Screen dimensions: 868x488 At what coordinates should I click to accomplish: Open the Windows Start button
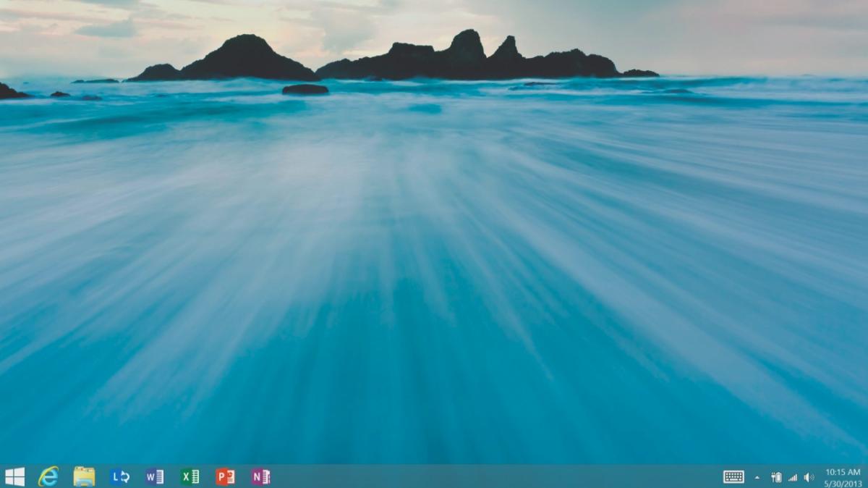(14, 476)
